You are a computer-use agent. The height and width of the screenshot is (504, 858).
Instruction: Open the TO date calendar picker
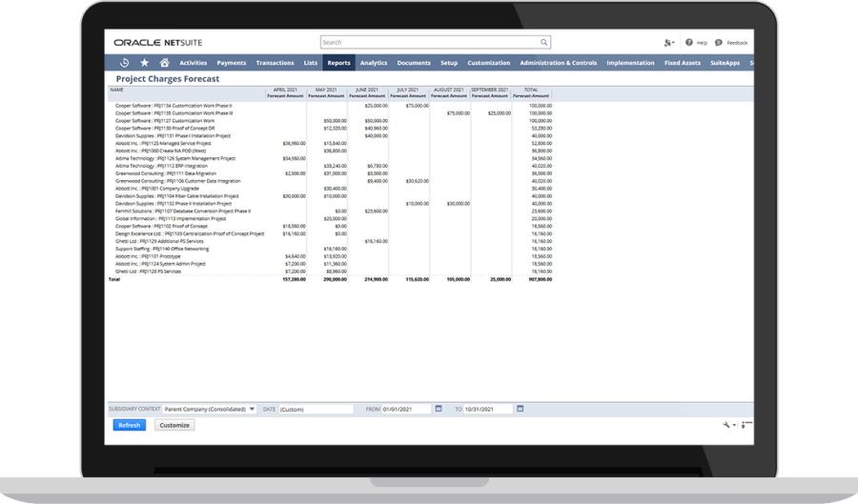click(x=520, y=409)
